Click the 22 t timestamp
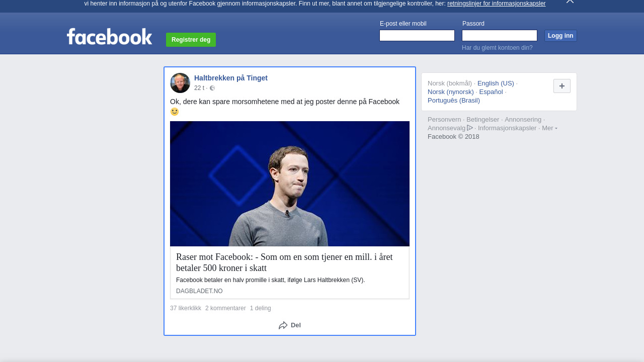The height and width of the screenshot is (362, 644). click(x=199, y=88)
